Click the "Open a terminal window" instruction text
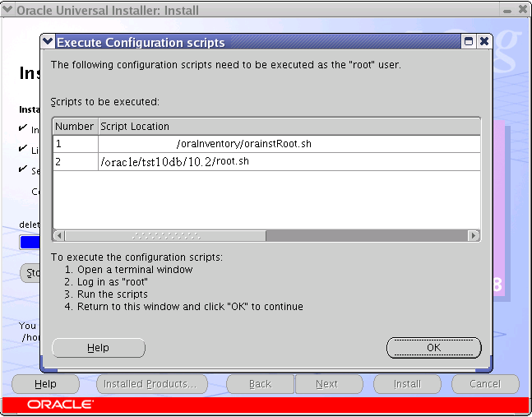The width and height of the screenshot is (532, 417). 135,270
